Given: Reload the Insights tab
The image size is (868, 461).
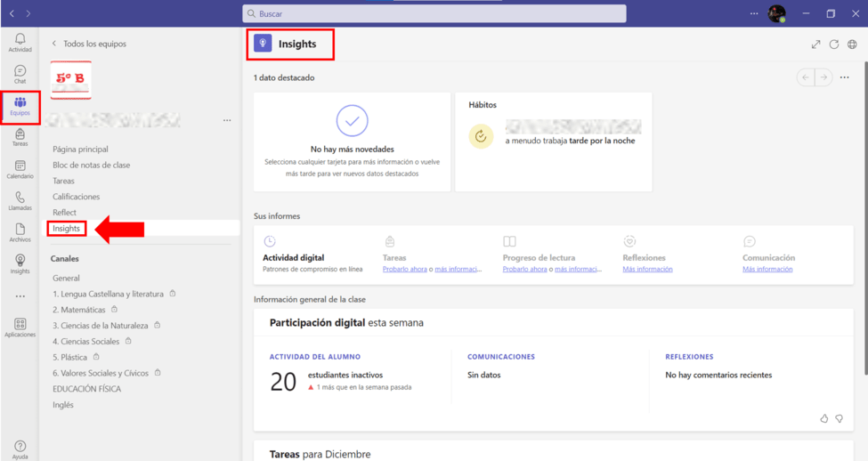Looking at the screenshot, I should tap(833, 44).
